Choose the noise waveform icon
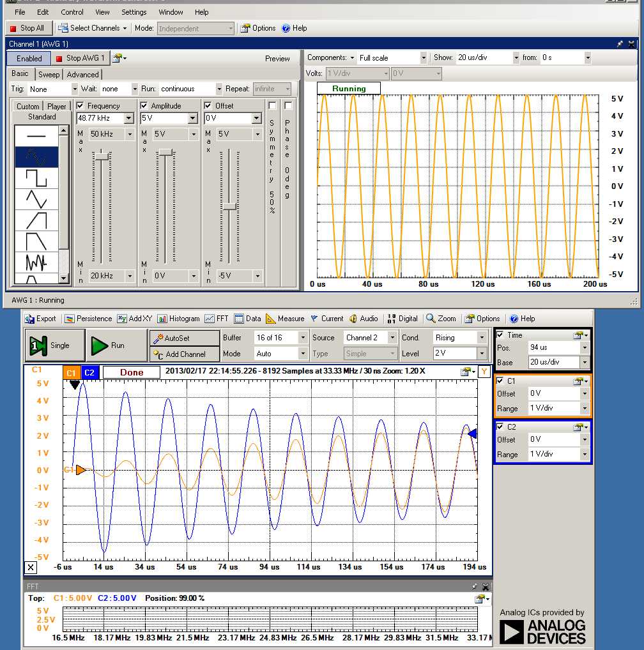The width and height of the screenshot is (644, 650). pos(36,262)
